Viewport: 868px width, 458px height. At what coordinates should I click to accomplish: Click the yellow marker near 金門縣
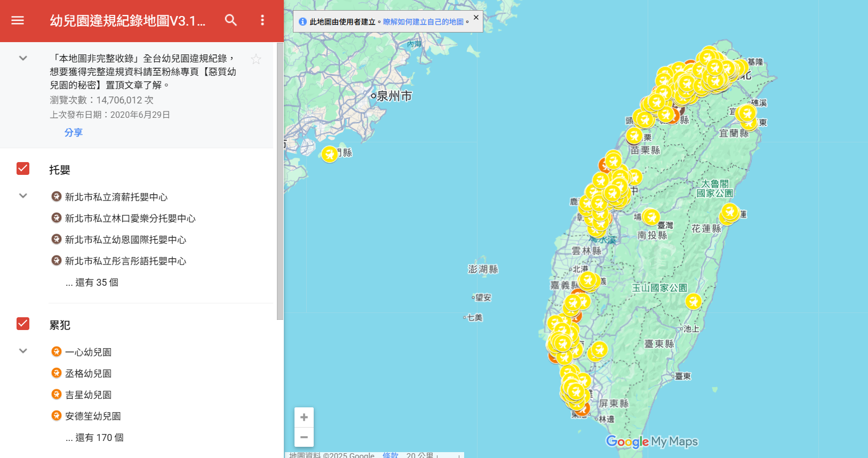coord(330,154)
